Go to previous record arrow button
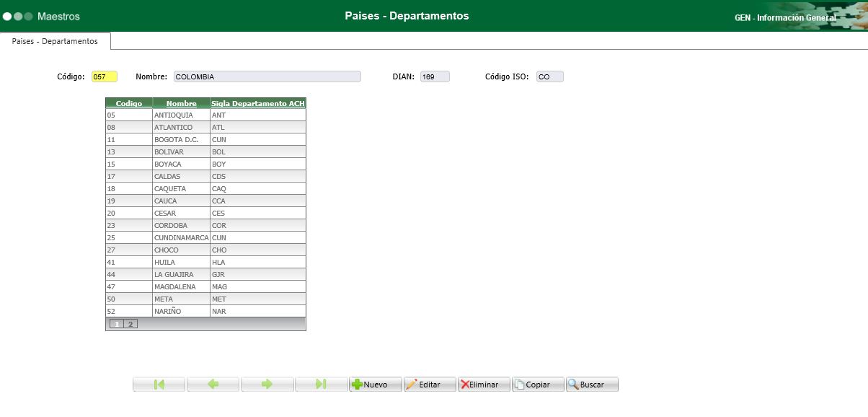The width and height of the screenshot is (868, 417). pyautogui.click(x=213, y=385)
